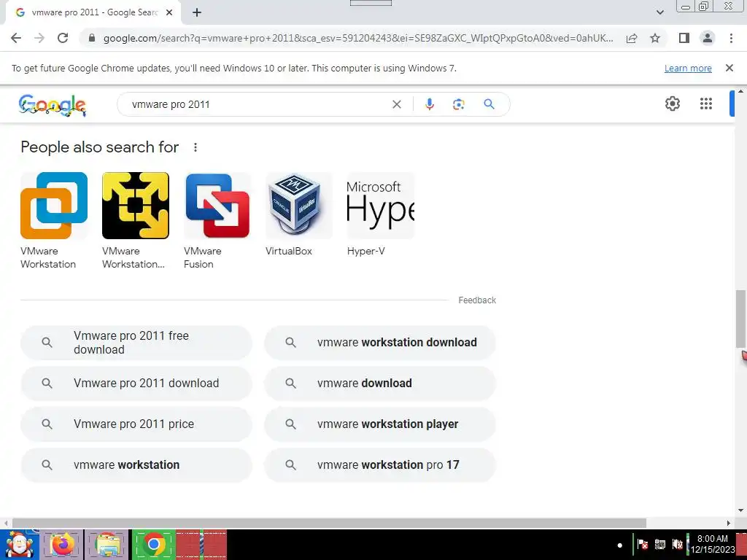Close the vmware pro 2011 tab

coord(169,12)
